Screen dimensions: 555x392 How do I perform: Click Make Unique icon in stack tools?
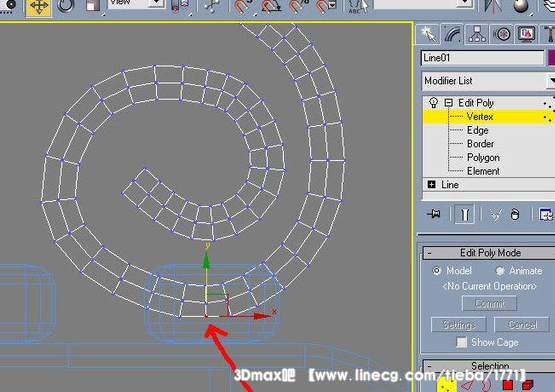click(496, 214)
